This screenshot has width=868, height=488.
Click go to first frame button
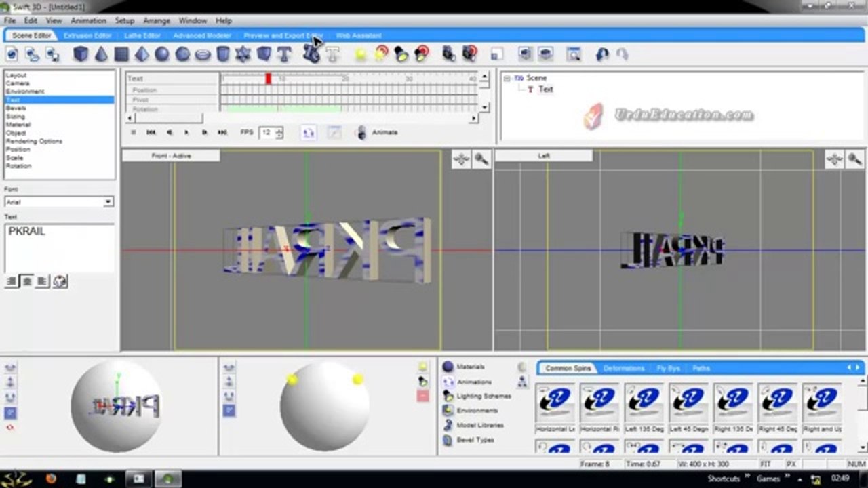151,132
